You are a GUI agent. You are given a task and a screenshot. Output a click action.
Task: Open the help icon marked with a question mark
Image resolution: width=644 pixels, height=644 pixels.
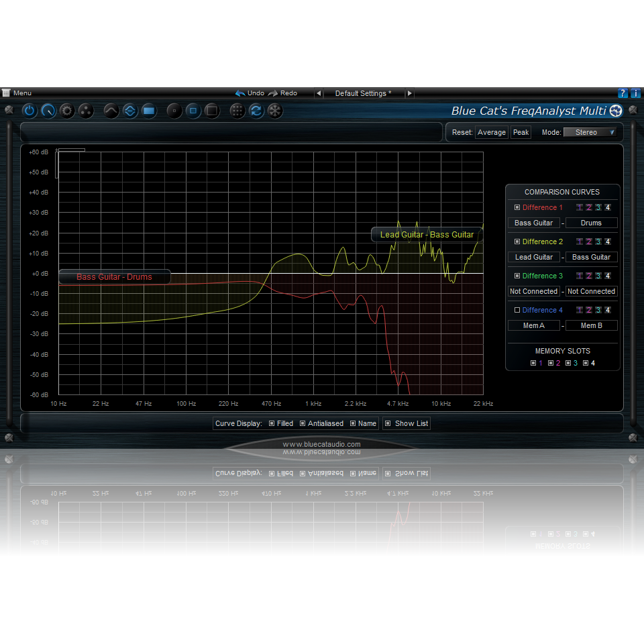pos(623,93)
